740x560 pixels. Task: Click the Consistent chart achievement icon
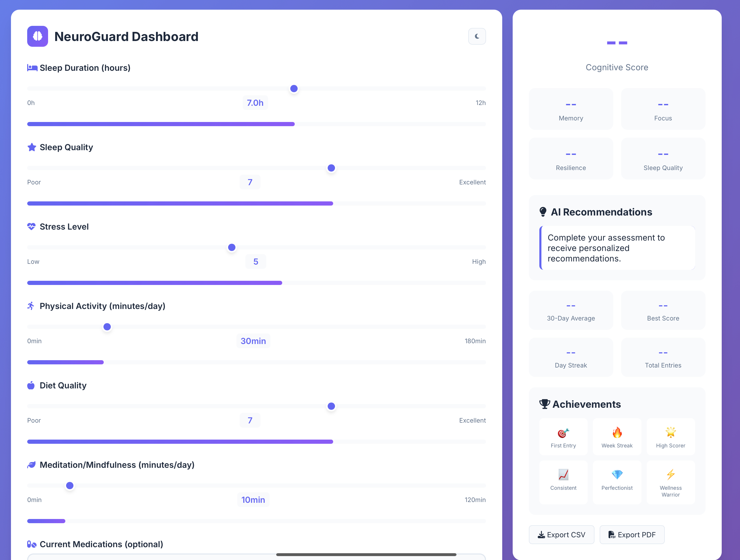pos(563,475)
